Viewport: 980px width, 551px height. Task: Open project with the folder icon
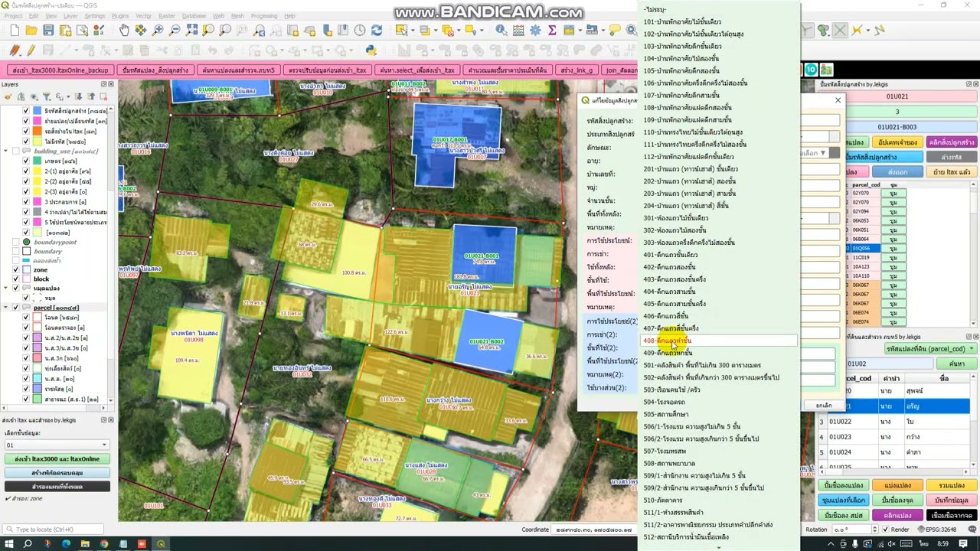[x=31, y=31]
